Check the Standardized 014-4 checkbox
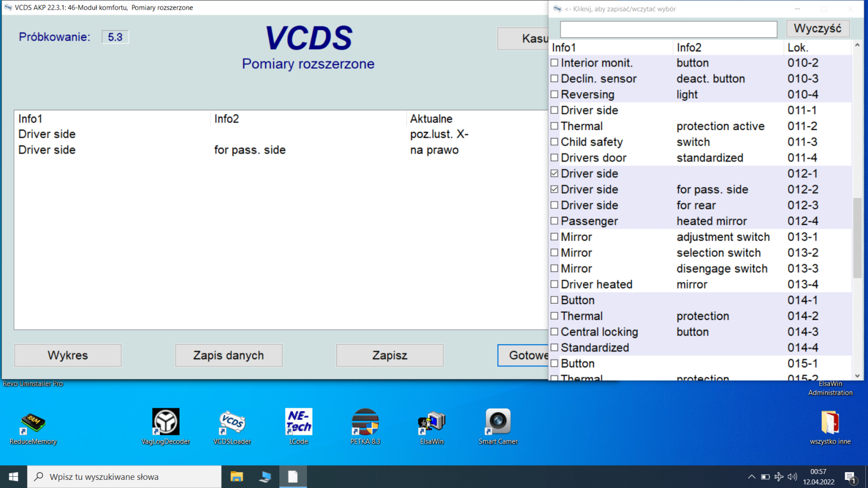The image size is (868, 488). click(554, 348)
